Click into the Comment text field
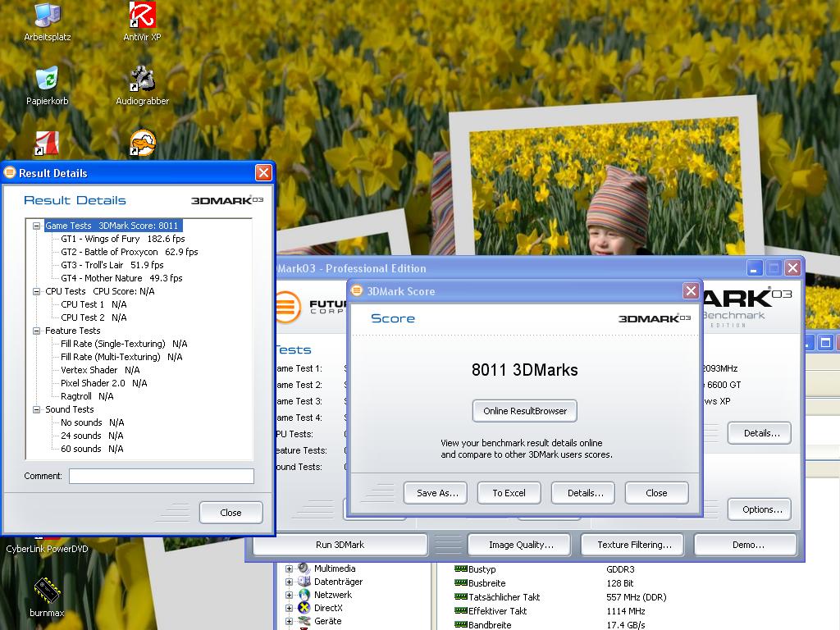 [162, 476]
